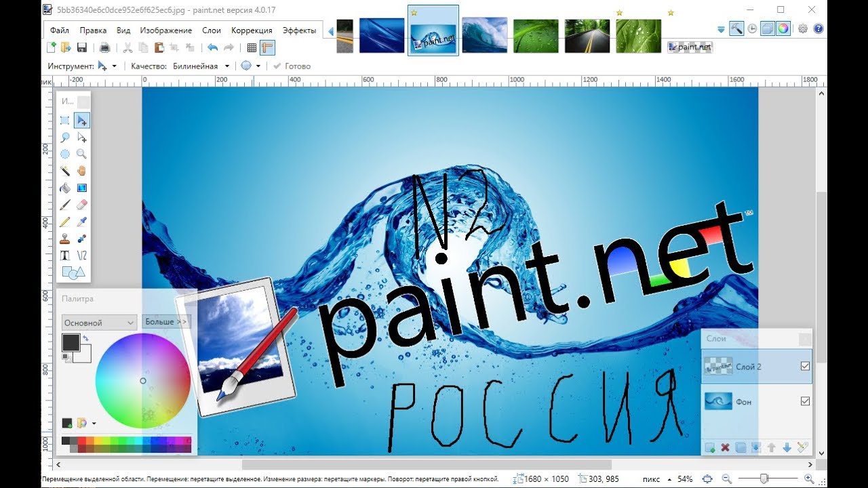This screenshot has height=488, width=868.
Task: Toggle the Layers window button
Action: (768, 28)
